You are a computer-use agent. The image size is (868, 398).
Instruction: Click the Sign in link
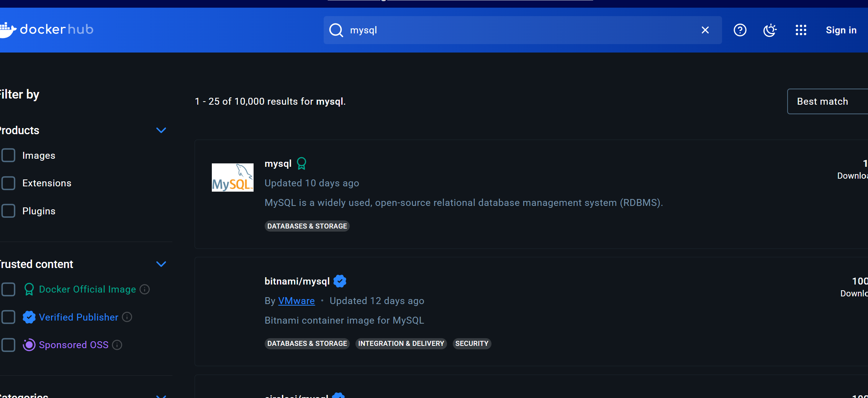[841, 30]
